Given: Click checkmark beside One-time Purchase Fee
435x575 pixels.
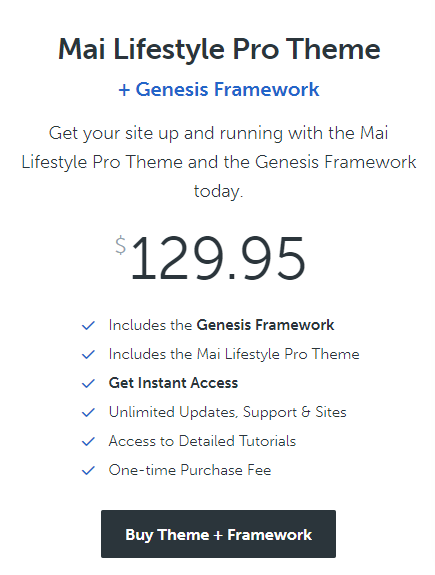Looking at the screenshot, I should coord(88,470).
